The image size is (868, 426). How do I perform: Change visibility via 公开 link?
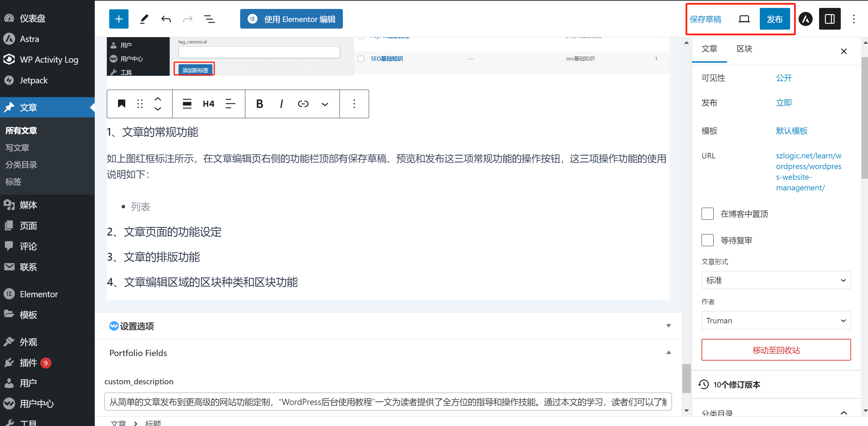click(x=784, y=78)
